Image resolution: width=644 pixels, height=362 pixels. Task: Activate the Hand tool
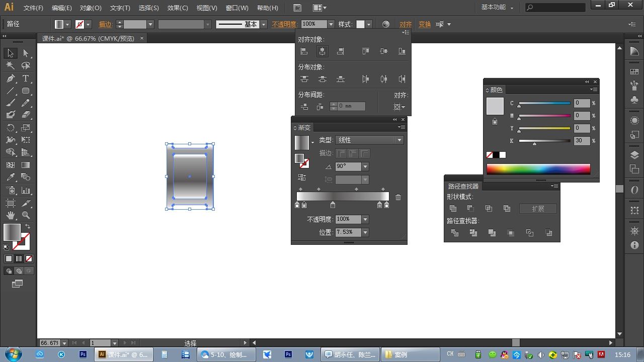11,215
